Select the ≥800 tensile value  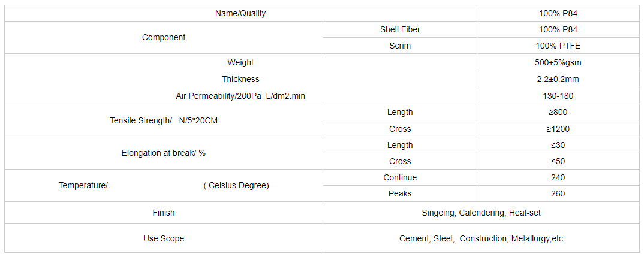tap(558, 112)
